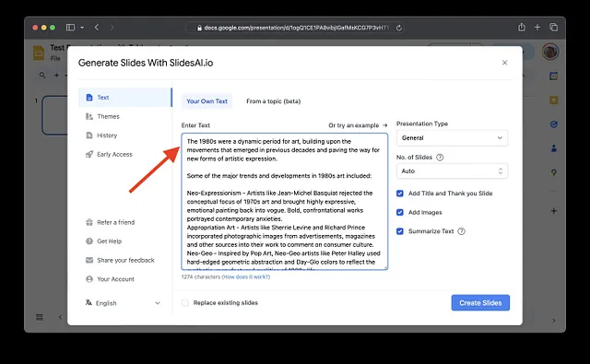
Task: Open the How does it work link
Action: coord(246,276)
